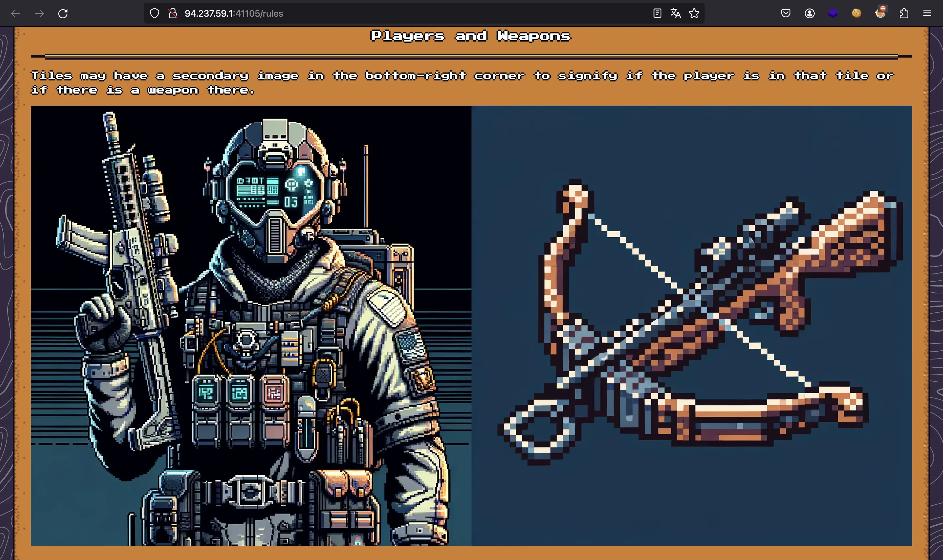
Task: Reload the current page
Action: point(63,14)
